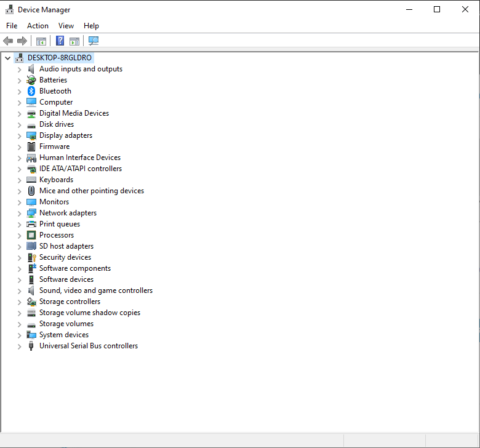Select the Disk drives tree entry
The height and width of the screenshot is (448, 480).
point(57,124)
